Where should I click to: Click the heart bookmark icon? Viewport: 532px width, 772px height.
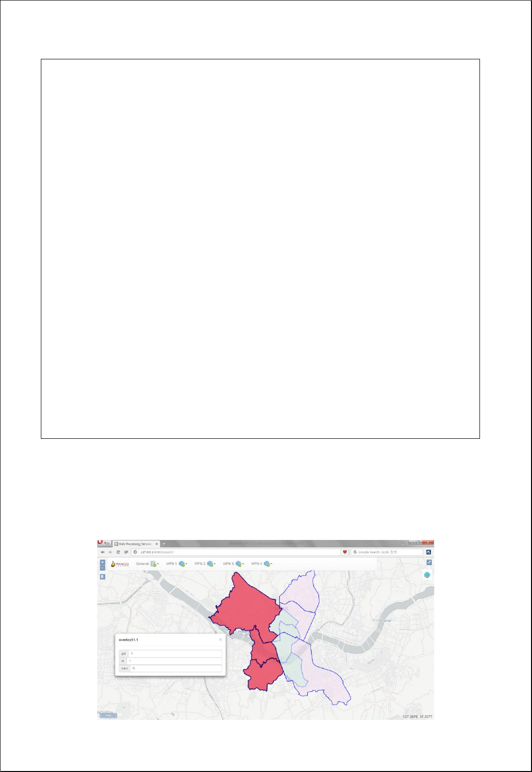(345, 552)
